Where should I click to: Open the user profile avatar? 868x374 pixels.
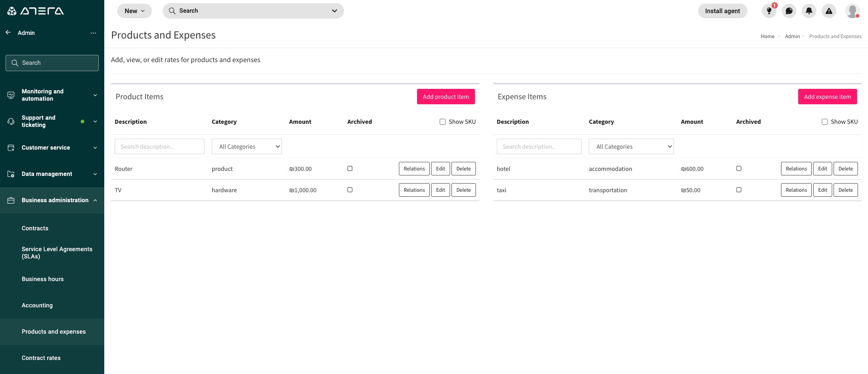click(x=853, y=11)
